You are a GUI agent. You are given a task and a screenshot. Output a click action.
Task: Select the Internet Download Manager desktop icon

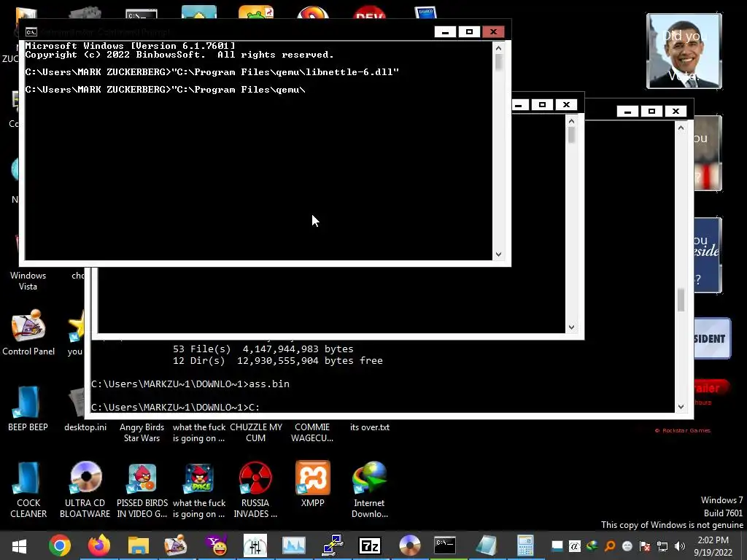click(x=370, y=489)
